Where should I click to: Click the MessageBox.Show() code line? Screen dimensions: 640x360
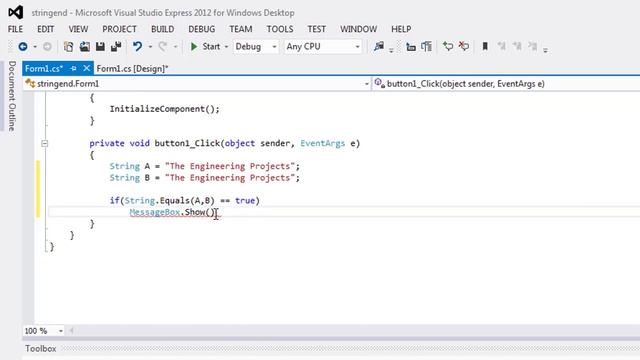(174, 212)
